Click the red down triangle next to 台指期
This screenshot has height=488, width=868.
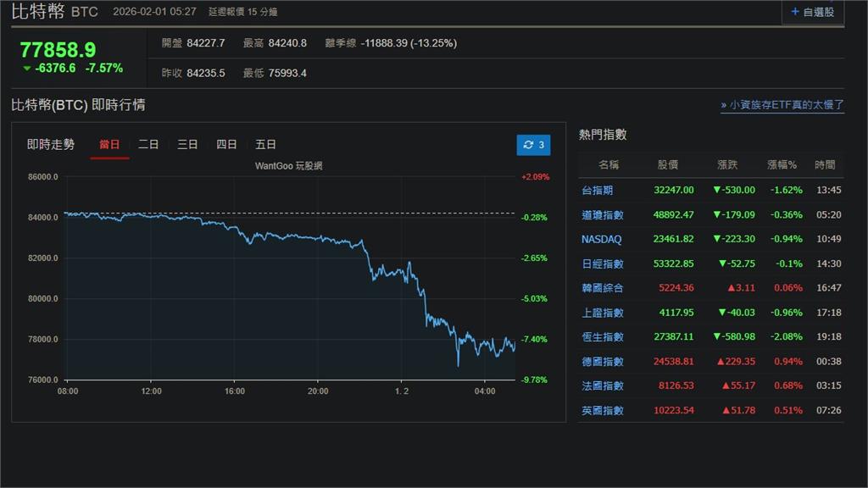click(718, 190)
